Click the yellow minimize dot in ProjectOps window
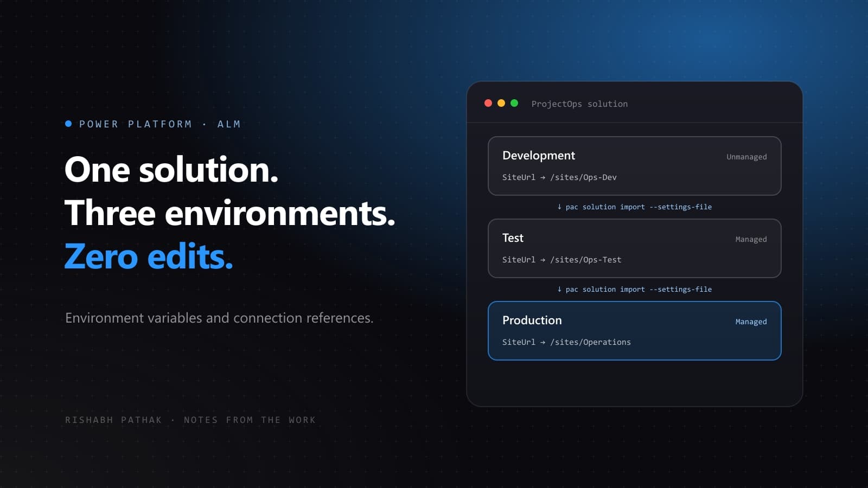Viewport: 868px width, 488px height. tap(501, 103)
